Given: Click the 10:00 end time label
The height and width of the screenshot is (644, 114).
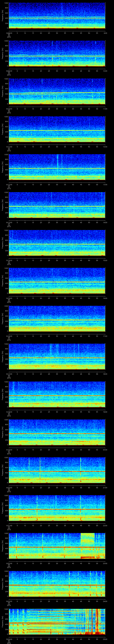Looking at the screenshot, I should coord(105,71).
